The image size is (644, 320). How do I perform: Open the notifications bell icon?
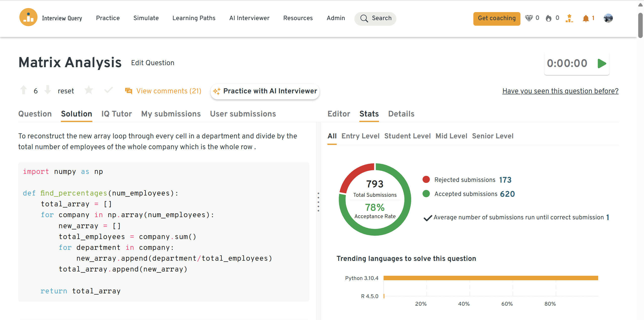pos(586,18)
